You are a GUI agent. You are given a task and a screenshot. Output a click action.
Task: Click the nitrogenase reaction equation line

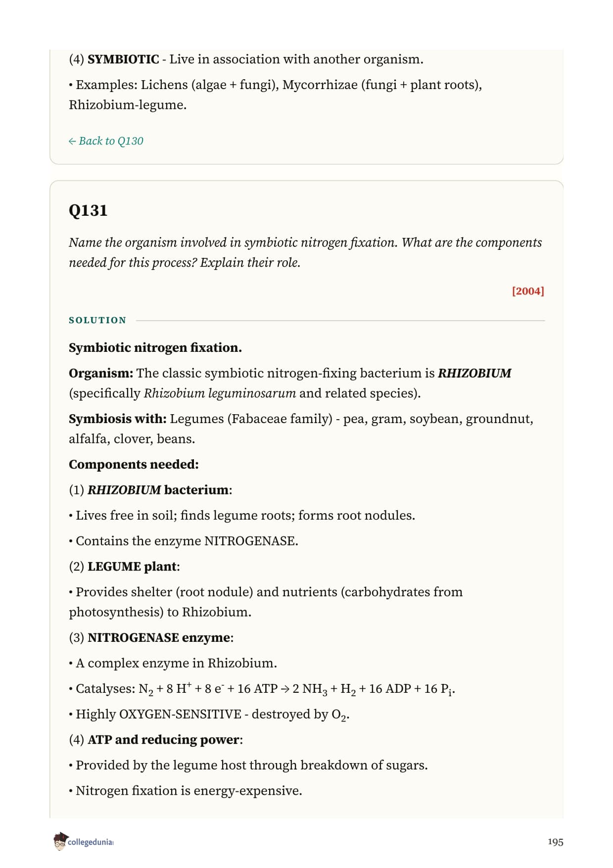pos(262,689)
